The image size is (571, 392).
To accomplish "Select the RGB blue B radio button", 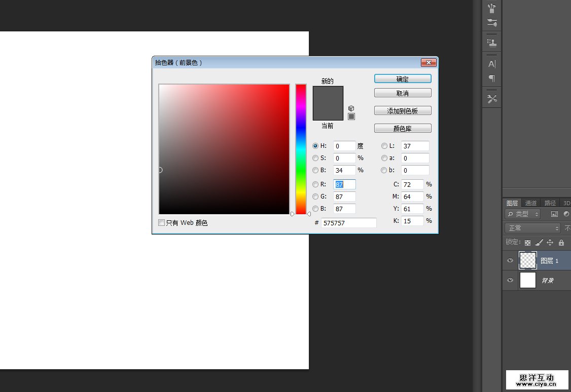I will coord(315,209).
